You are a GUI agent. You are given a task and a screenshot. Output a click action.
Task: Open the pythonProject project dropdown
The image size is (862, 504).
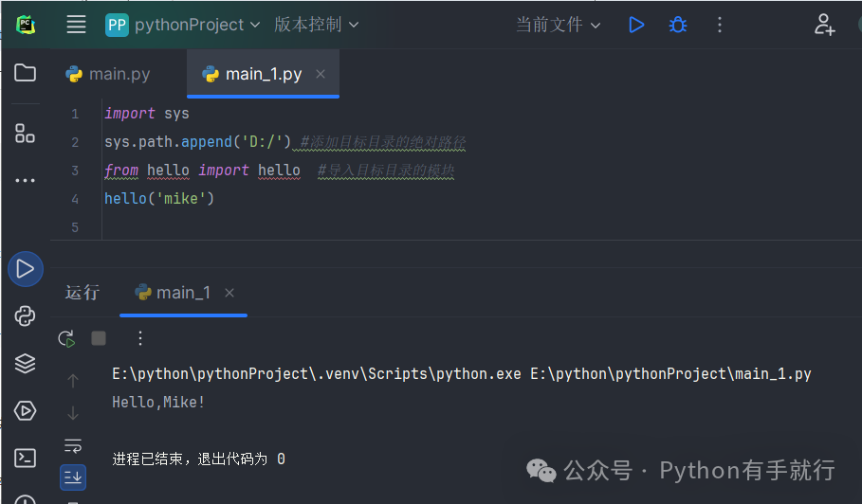[182, 25]
